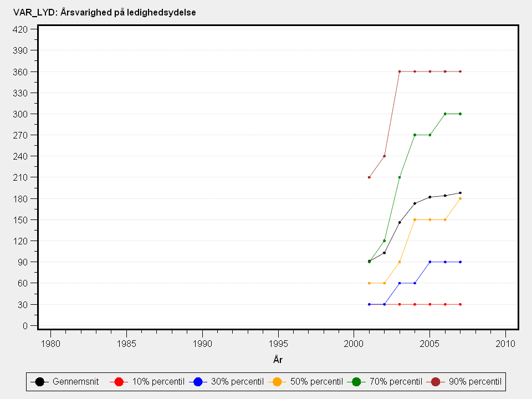Click the '2000' x-axis tick label
The image size is (532, 399).
point(354,344)
